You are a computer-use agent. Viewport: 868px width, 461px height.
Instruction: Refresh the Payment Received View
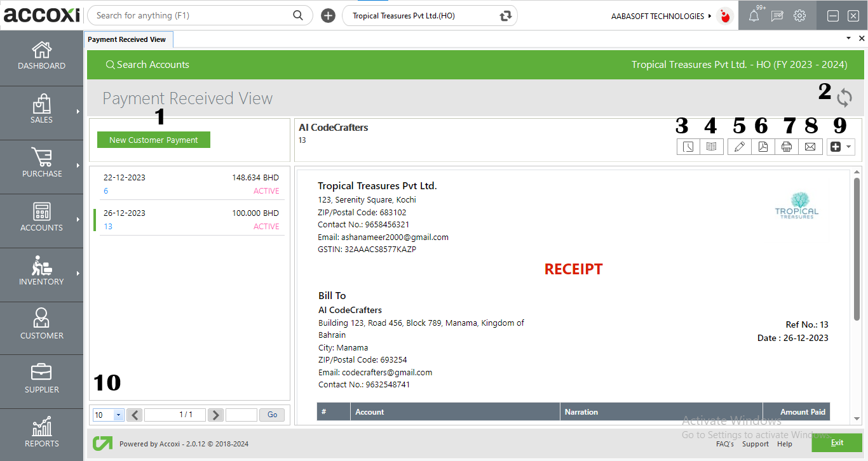pos(844,98)
